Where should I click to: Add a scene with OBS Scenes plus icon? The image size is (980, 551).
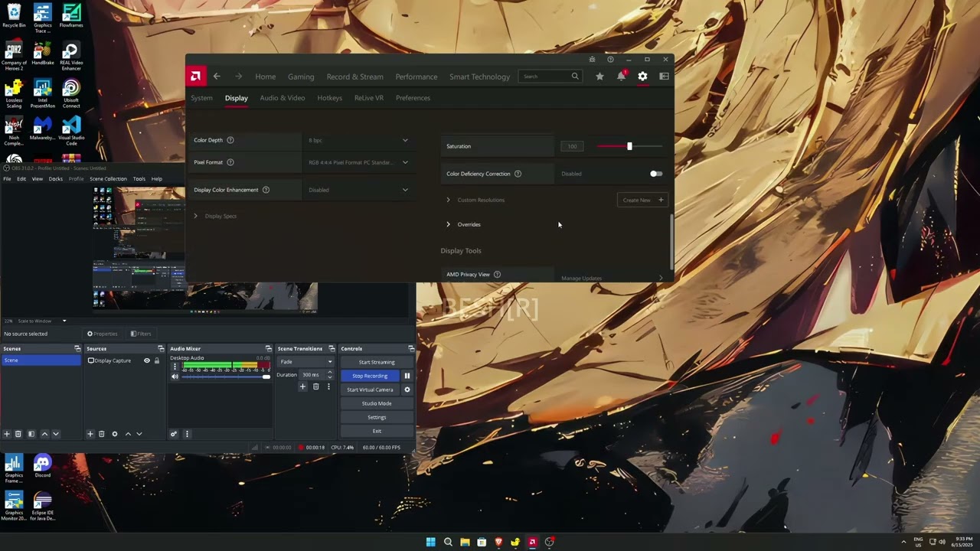pyautogui.click(x=7, y=434)
